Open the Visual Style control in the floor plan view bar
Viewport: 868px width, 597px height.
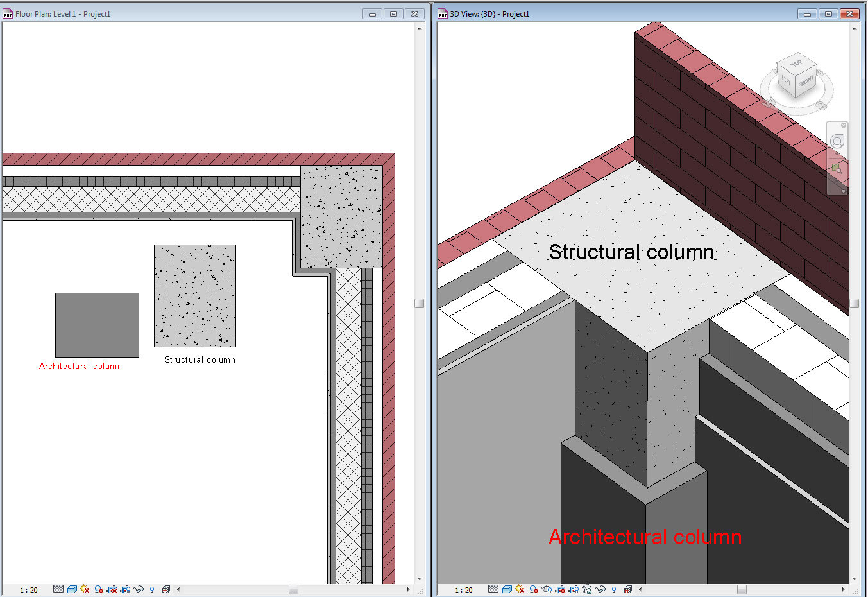point(71,588)
